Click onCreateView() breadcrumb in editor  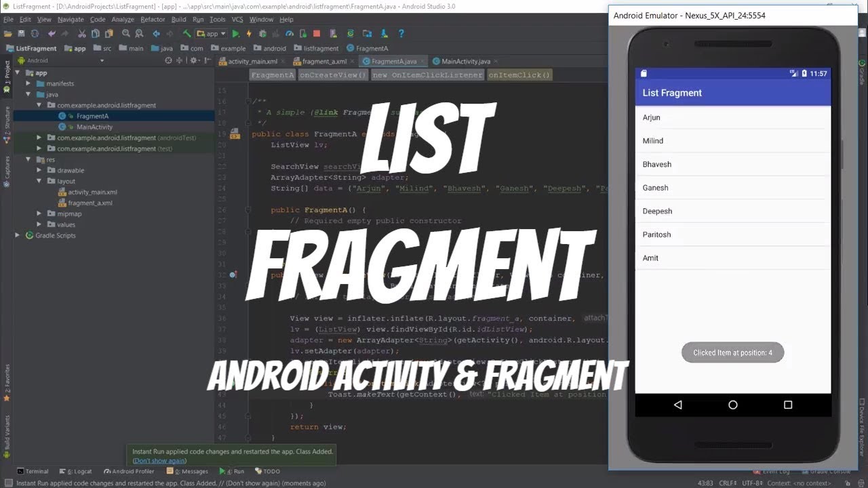click(x=333, y=75)
